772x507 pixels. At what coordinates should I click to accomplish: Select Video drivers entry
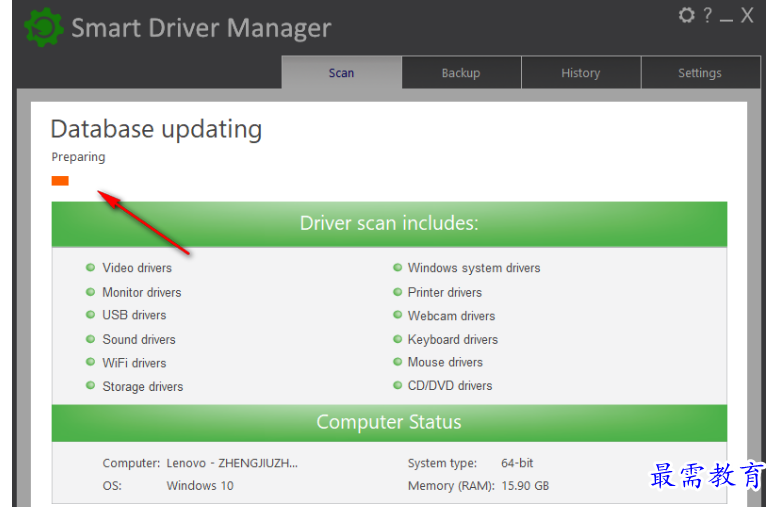tap(137, 268)
